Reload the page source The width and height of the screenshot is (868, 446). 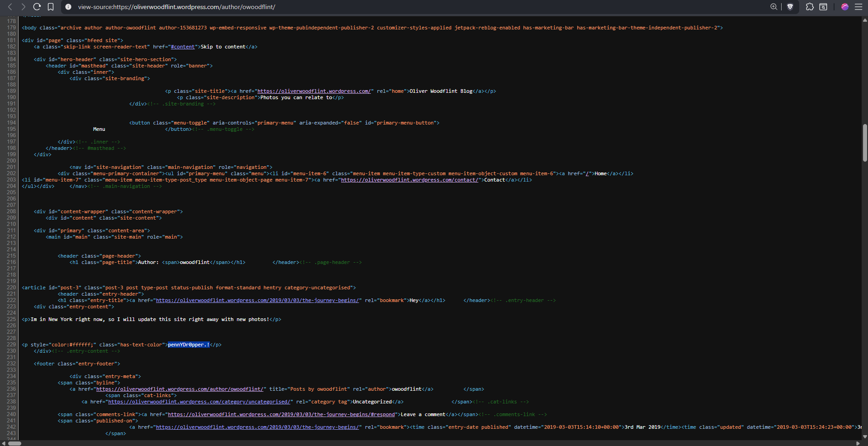tap(37, 7)
